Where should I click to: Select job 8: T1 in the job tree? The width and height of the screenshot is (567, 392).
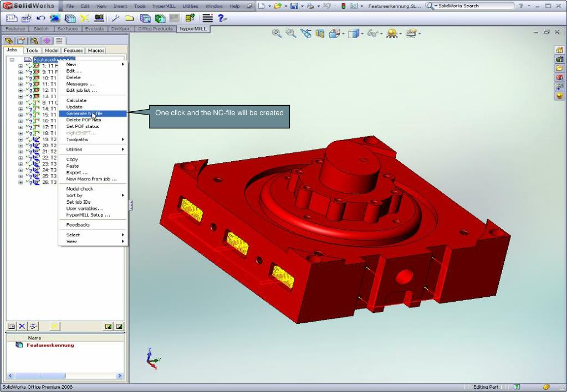click(50, 102)
